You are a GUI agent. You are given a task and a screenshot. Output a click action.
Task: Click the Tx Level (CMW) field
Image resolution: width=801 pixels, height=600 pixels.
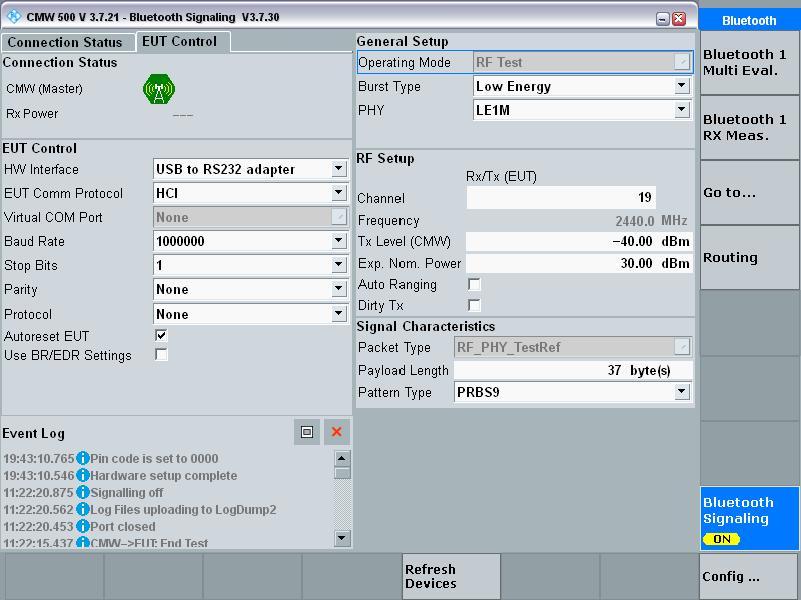click(579, 241)
